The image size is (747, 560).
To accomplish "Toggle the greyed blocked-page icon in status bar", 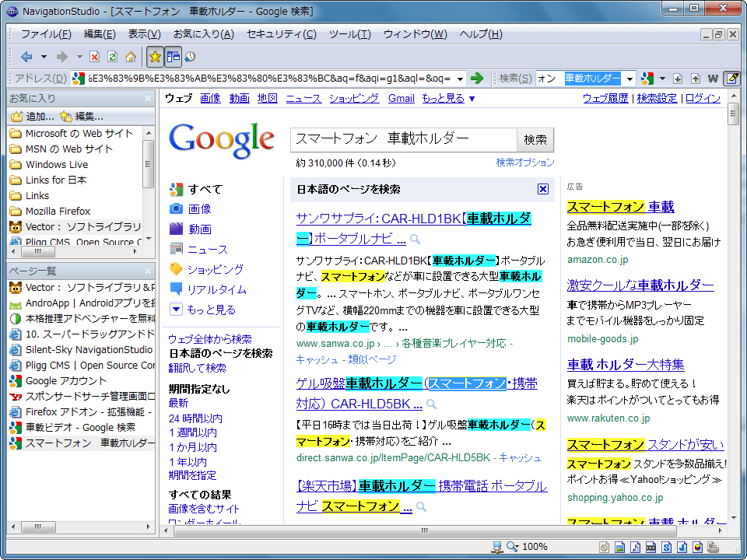I will [604, 547].
